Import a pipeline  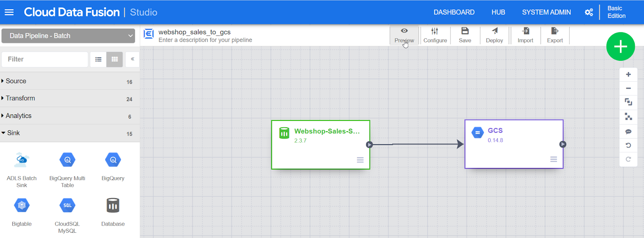click(x=525, y=35)
